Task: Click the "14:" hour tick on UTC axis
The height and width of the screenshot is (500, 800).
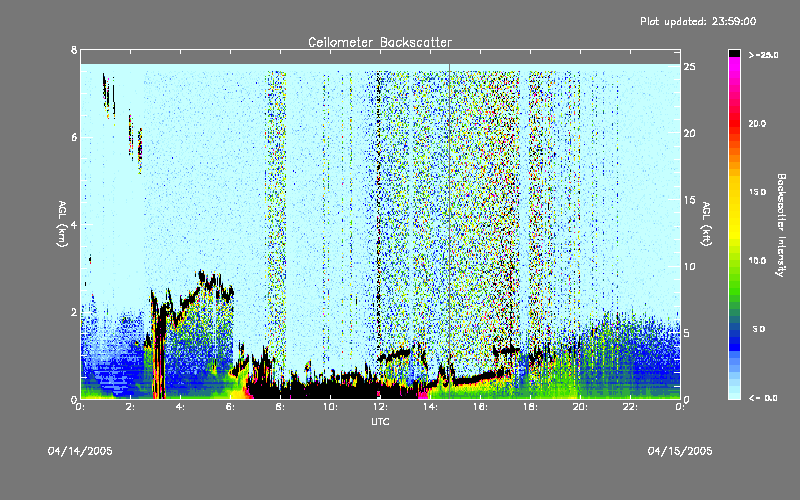Action: 430,407
